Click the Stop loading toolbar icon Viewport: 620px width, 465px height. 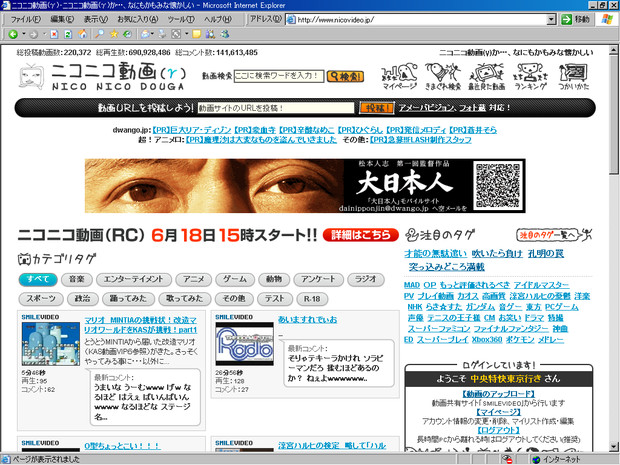pos(54,34)
